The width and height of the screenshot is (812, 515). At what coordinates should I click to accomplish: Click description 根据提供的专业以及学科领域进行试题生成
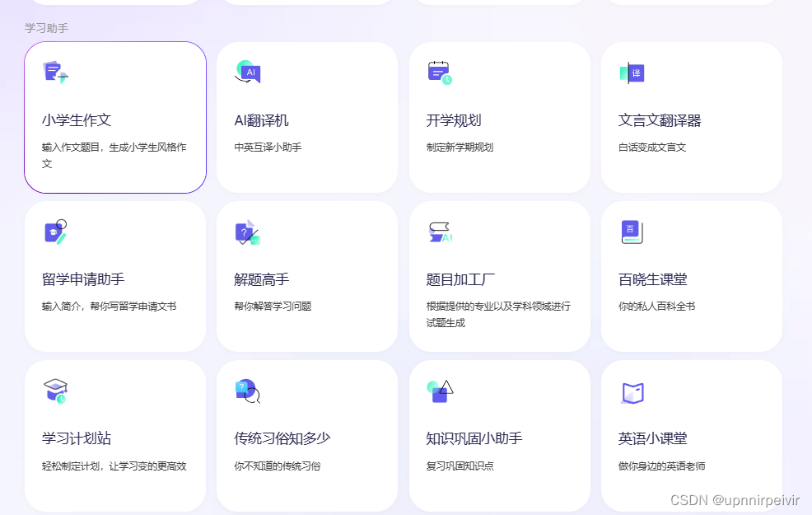(498, 315)
